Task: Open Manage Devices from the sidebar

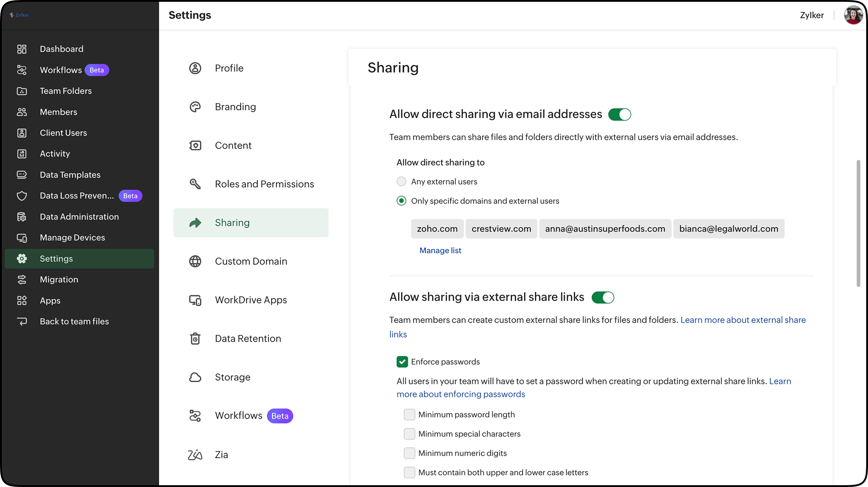Action: (72, 237)
